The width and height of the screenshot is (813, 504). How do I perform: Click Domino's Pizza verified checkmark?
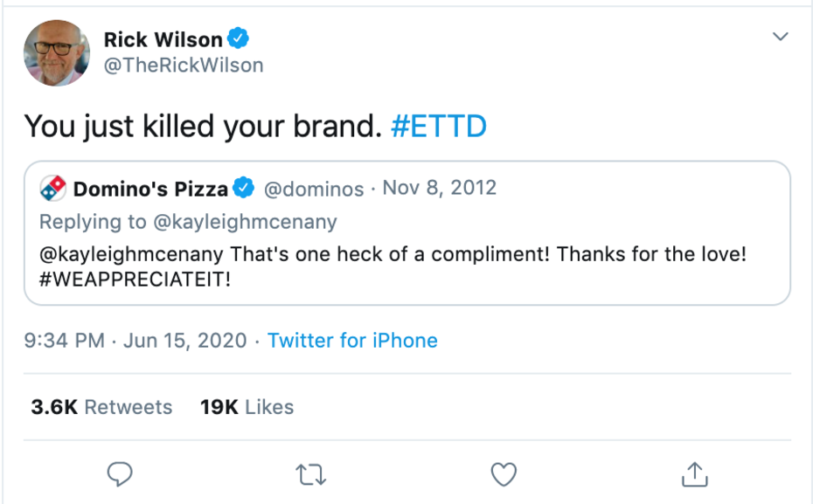243,188
